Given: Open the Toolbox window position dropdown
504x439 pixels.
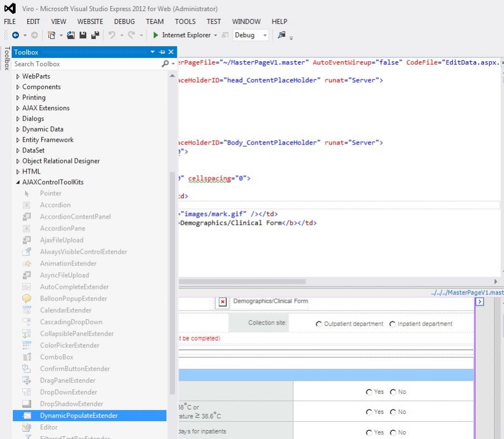Looking at the screenshot, I should 152,52.
